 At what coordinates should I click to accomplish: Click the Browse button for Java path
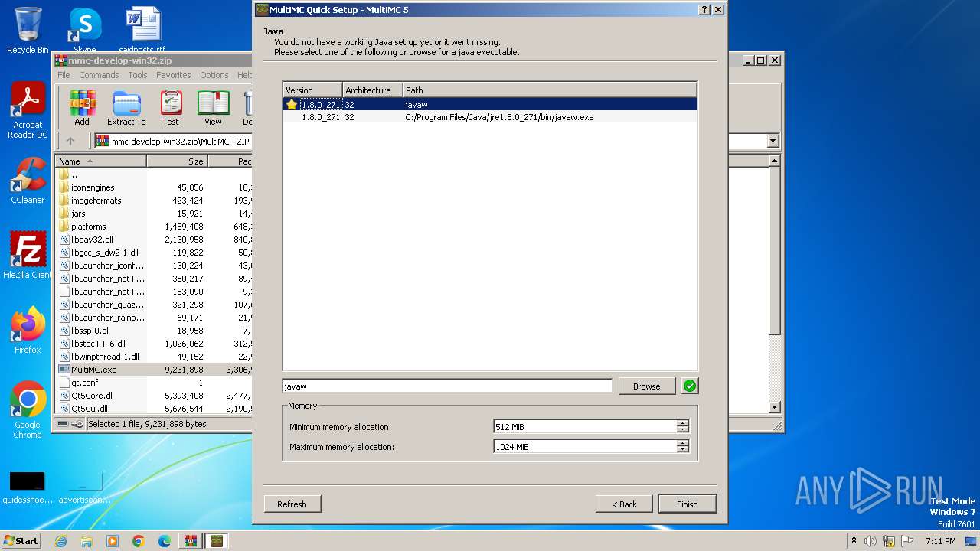tap(646, 386)
